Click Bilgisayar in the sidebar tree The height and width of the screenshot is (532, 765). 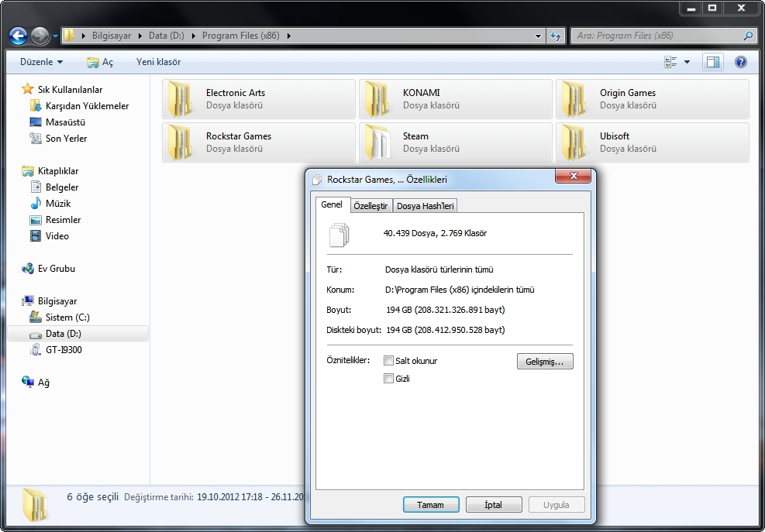click(57, 301)
